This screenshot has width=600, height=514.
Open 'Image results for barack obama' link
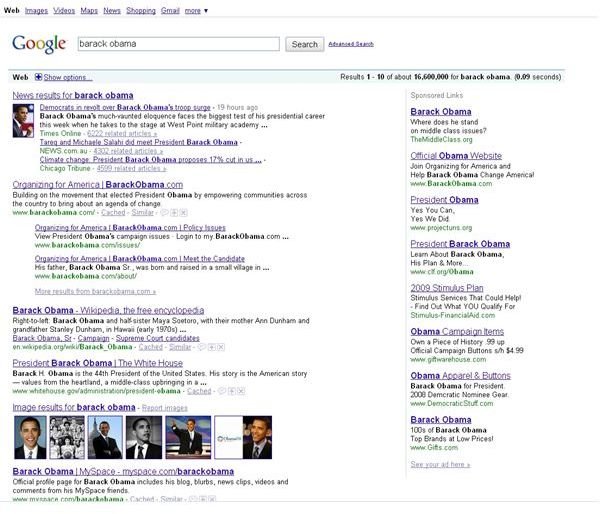click(74, 407)
